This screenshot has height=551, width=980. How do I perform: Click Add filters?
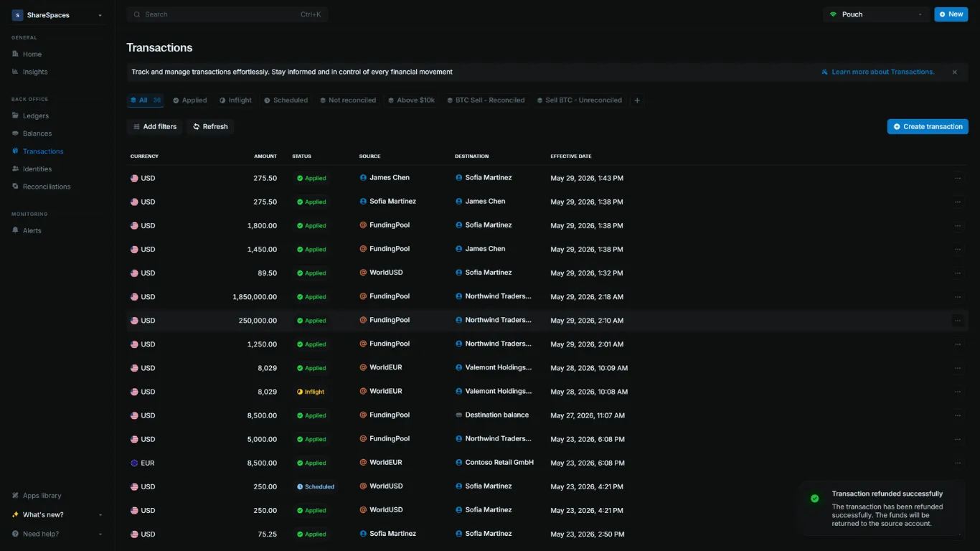point(154,127)
